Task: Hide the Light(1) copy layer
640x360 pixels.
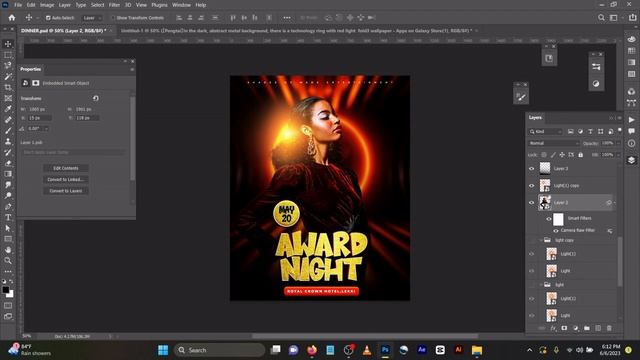Action: (x=531, y=186)
